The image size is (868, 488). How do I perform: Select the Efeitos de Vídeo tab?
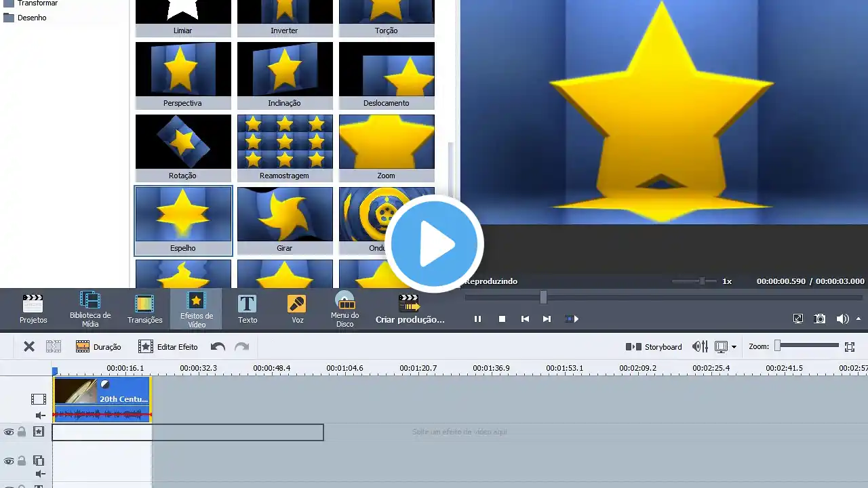(197, 309)
